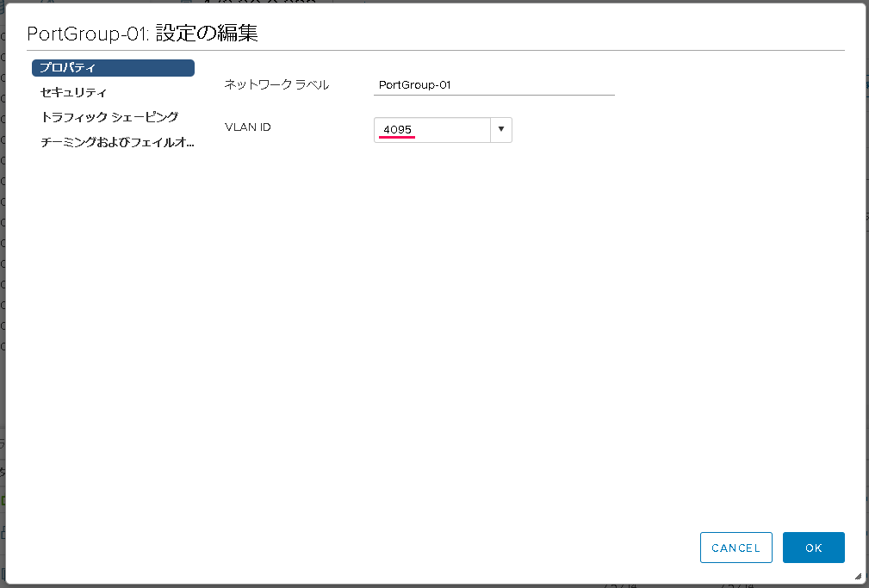The height and width of the screenshot is (588, 869).
Task: Click the dialog resize grip icon
Action: pyautogui.click(x=857, y=576)
